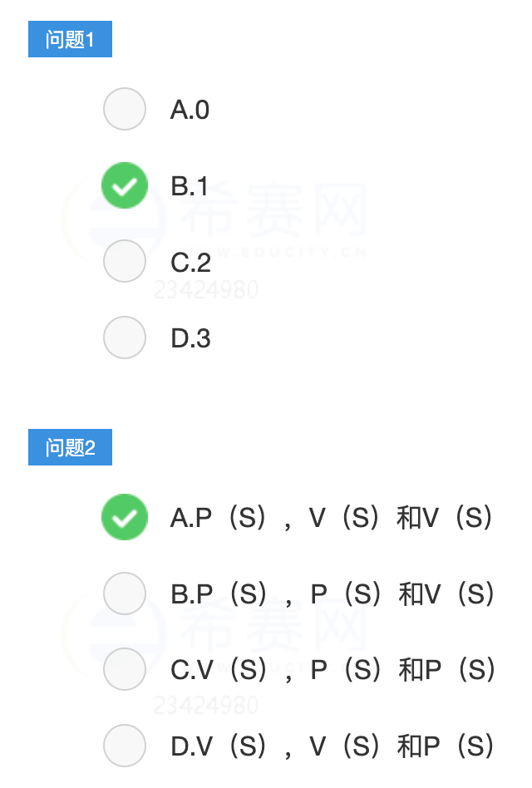
Task: Click the 问题1 blue label
Action: [71, 39]
